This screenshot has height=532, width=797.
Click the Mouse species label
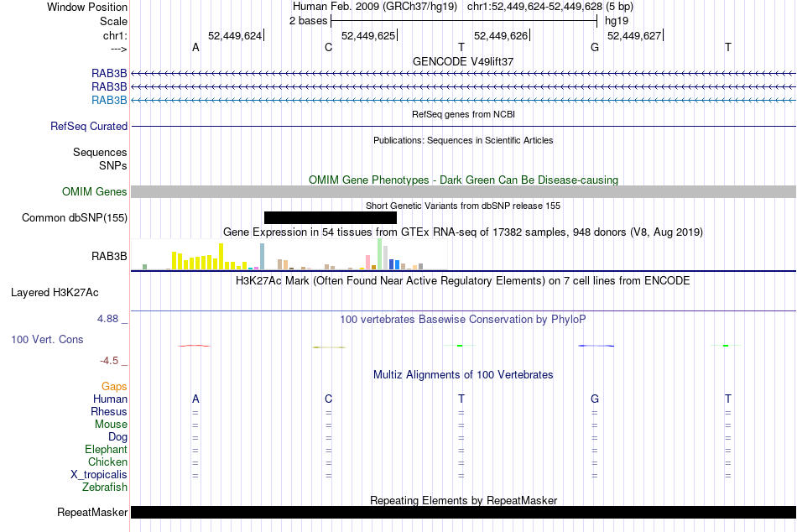[x=111, y=425]
